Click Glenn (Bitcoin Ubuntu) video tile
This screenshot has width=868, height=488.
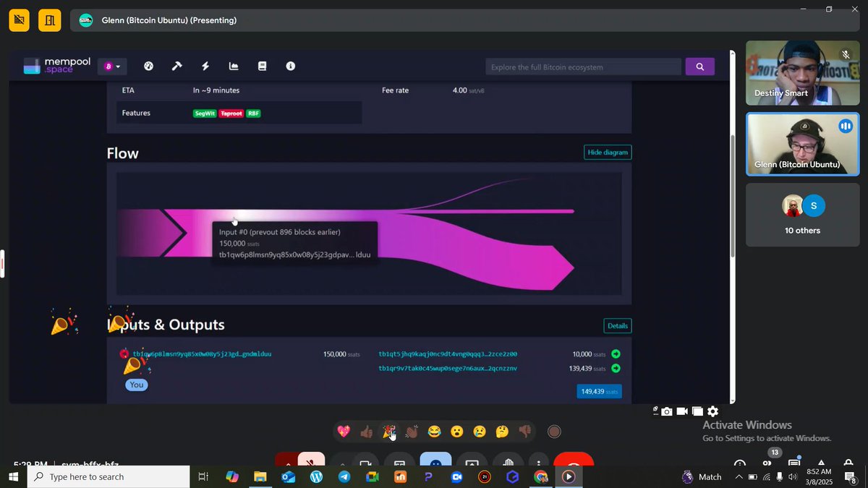(x=803, y=144)
